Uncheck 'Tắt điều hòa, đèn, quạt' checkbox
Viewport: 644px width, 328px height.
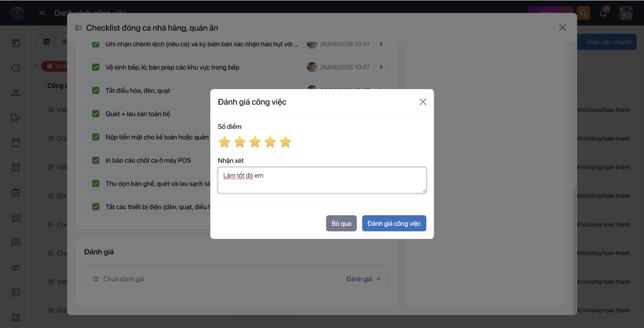tap(96, 91)
